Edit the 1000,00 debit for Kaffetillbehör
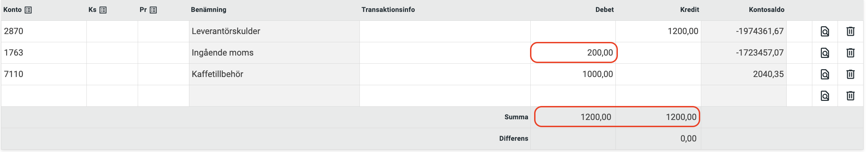This screenshot has width=868, height=152. [573, 74]
